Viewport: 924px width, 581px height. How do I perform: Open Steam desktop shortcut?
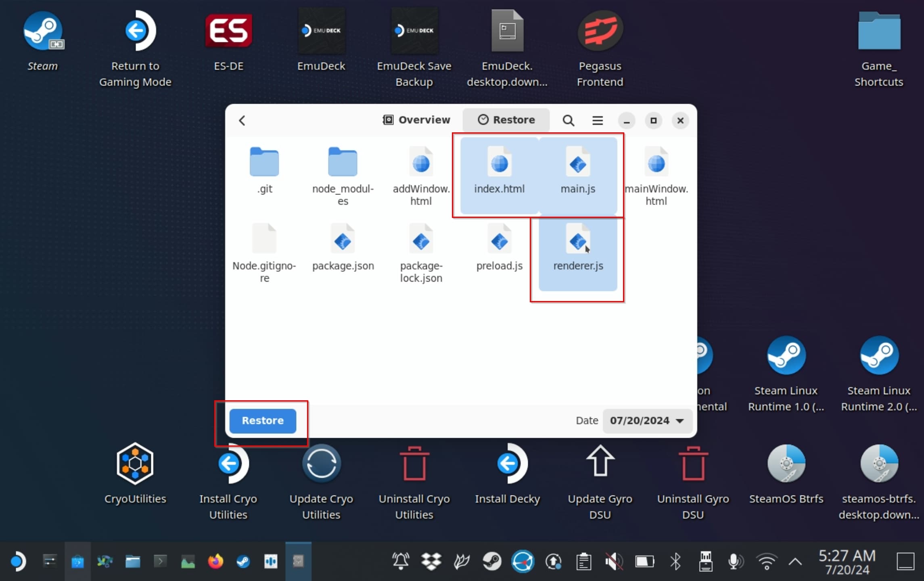[x=43, y=40]
